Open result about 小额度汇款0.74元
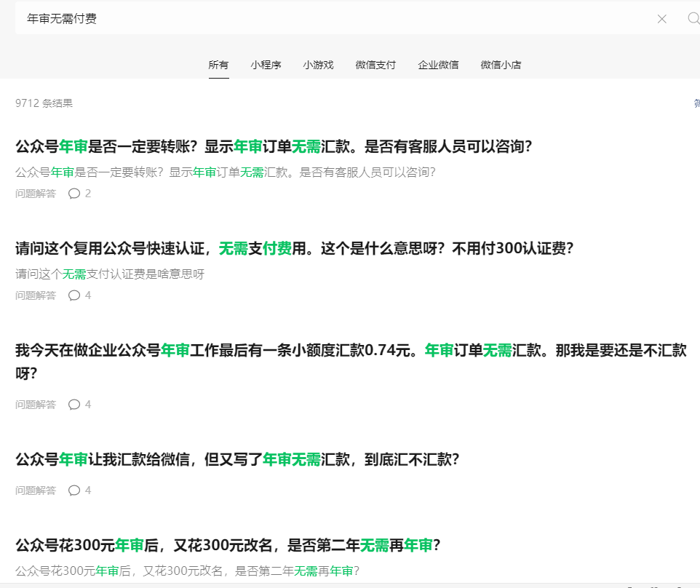 pyautogui.click(x=351, y=362)
